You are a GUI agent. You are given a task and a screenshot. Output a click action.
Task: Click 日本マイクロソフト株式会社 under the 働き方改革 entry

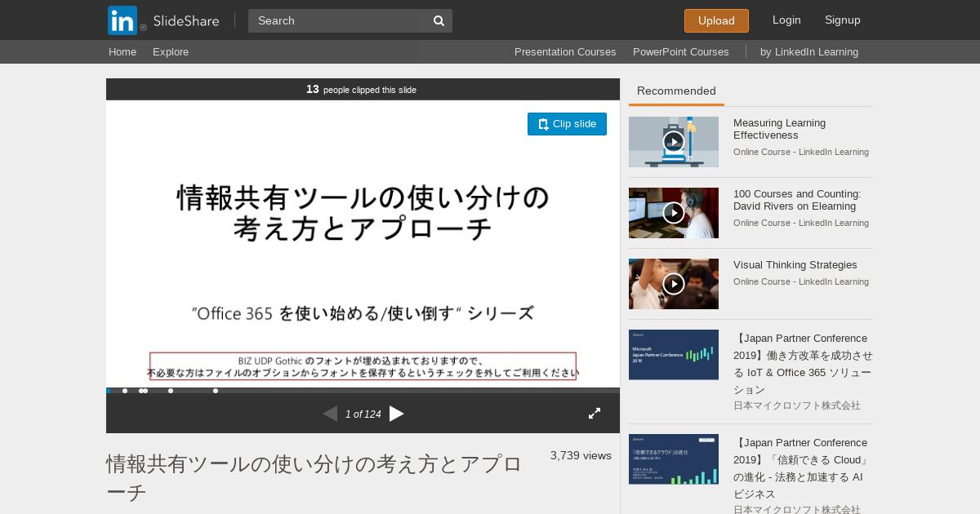click(797, 405)
